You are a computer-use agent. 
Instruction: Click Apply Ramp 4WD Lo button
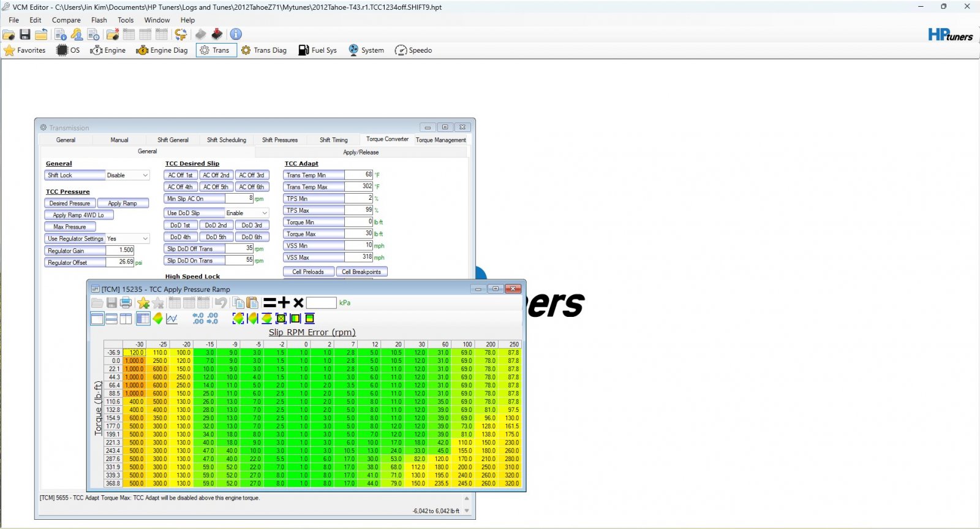click(x=78, y=215)
